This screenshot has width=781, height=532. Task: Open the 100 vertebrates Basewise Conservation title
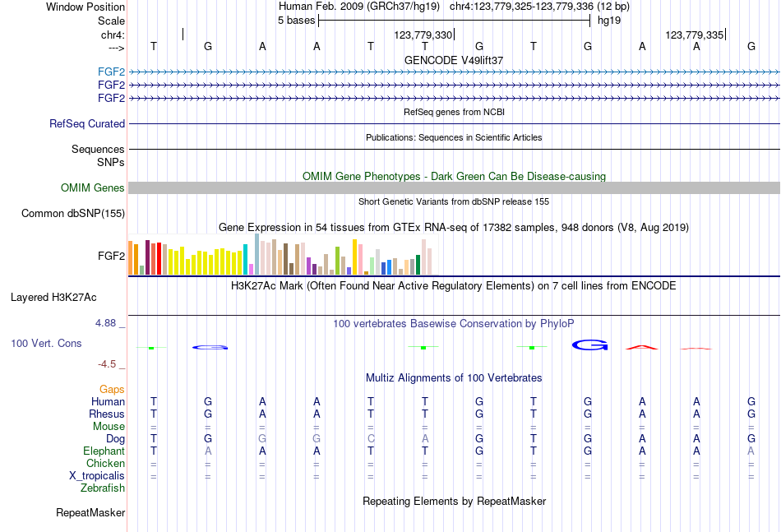pyautogui.click(x=454, y=324)
